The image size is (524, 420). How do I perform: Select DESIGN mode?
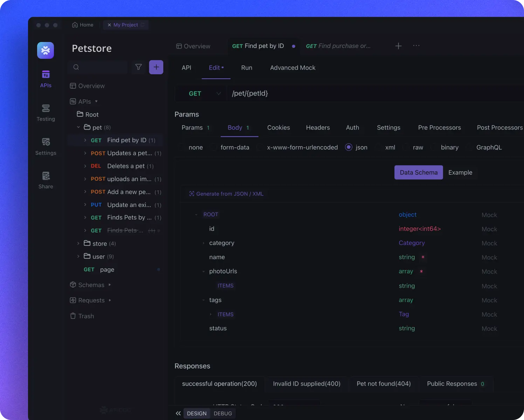click(197, 413)
